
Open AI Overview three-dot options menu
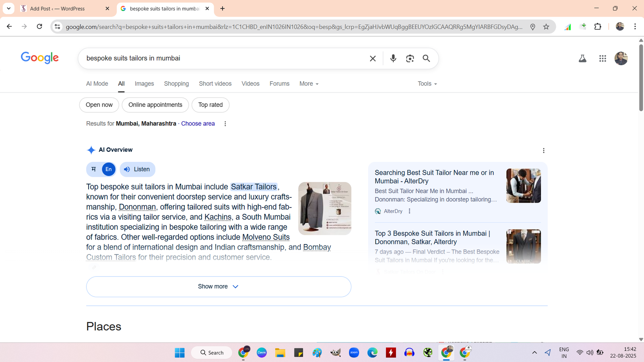543,151
